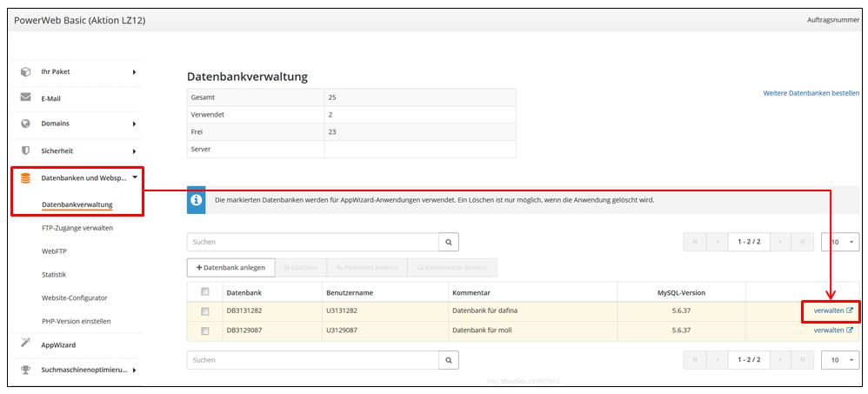Click the Passwort ändern button

click(x=367, y=267)
